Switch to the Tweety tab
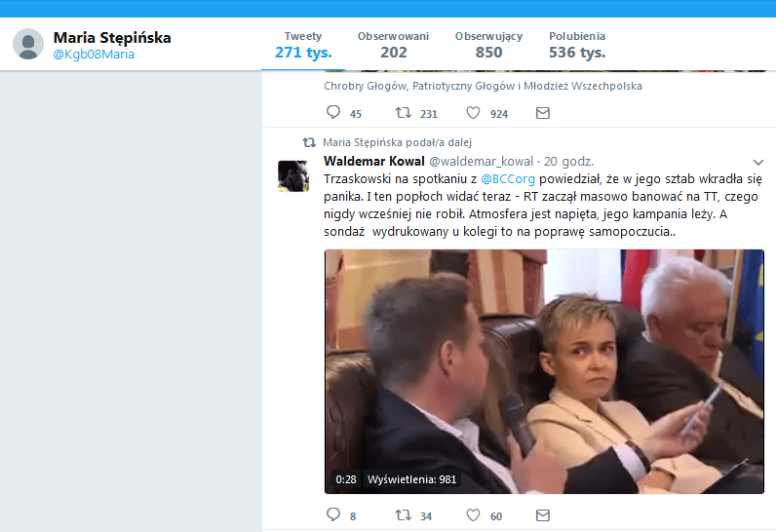The height and width of the screenshot is (532, 776). [x=303, y=45]
